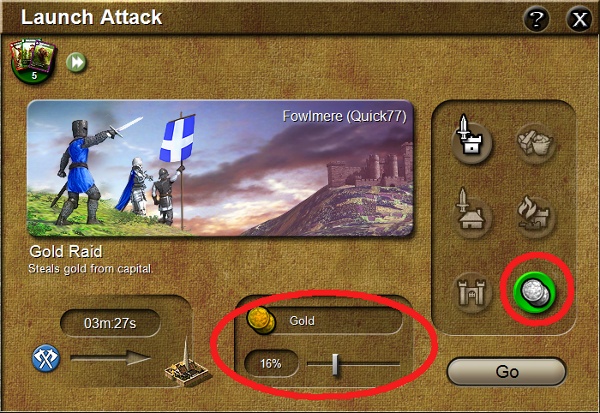The image size is (600, 413).
Task: Click the Fowlmere (Quick77) battle banner image
Action: click(220, 168)
